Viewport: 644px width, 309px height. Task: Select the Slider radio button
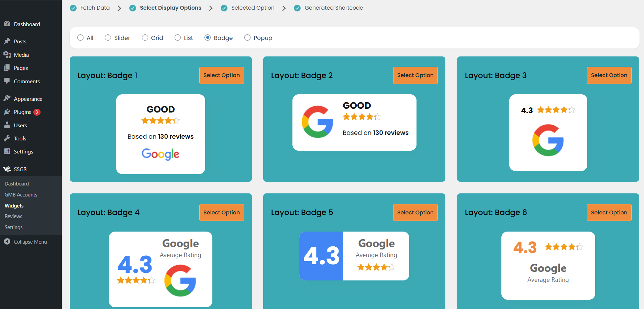point(108,38)
